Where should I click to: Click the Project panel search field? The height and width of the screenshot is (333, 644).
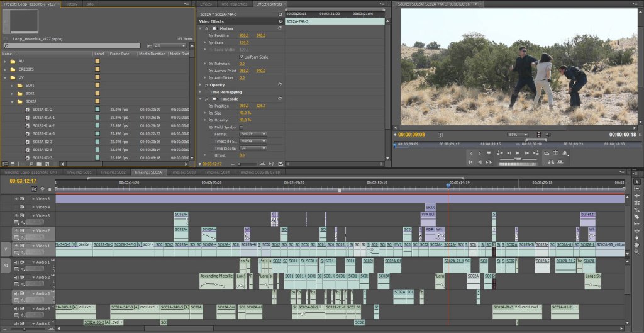point(72,45)
